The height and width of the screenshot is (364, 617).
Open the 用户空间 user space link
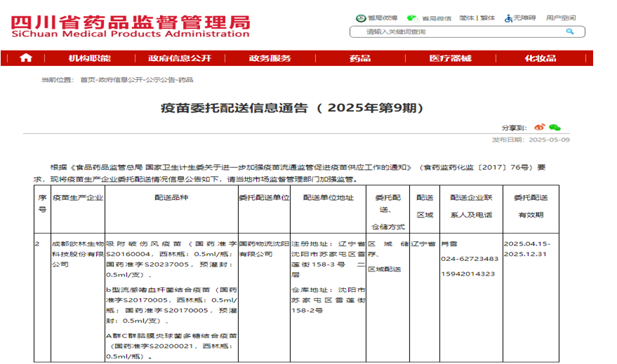coord(560,18)
